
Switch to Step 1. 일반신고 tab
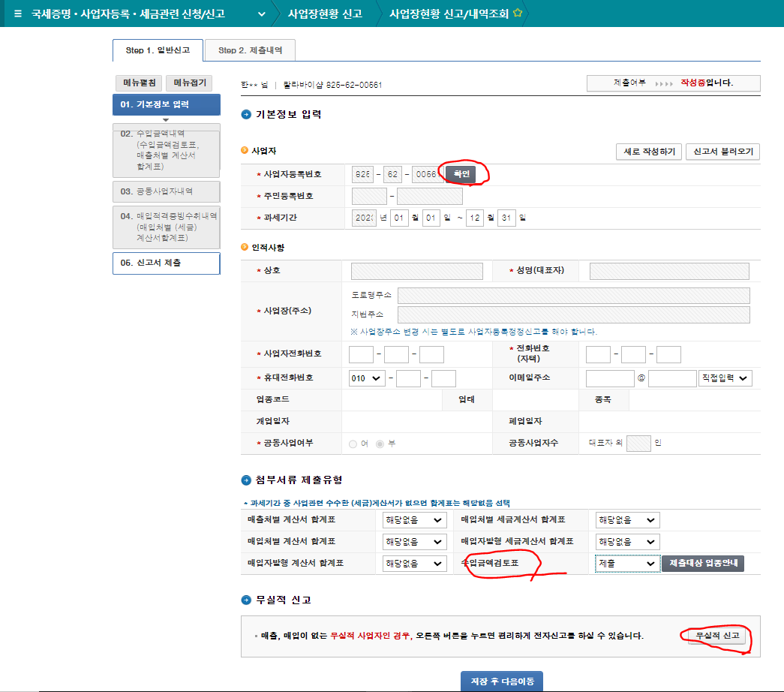coord(158,50)
